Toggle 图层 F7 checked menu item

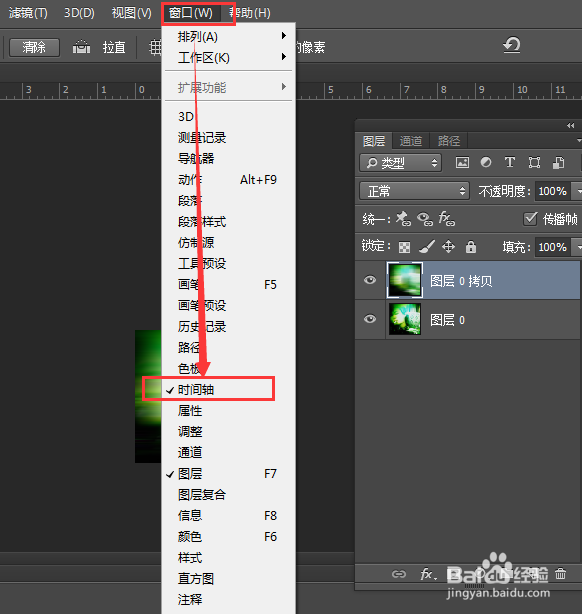point(228,474)
